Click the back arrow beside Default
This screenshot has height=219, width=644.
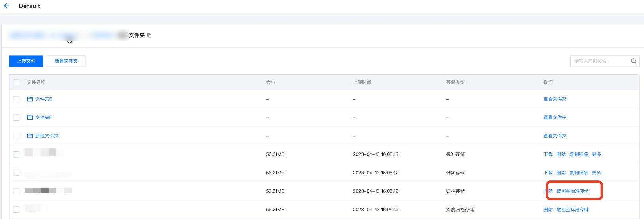coord(7,6)
